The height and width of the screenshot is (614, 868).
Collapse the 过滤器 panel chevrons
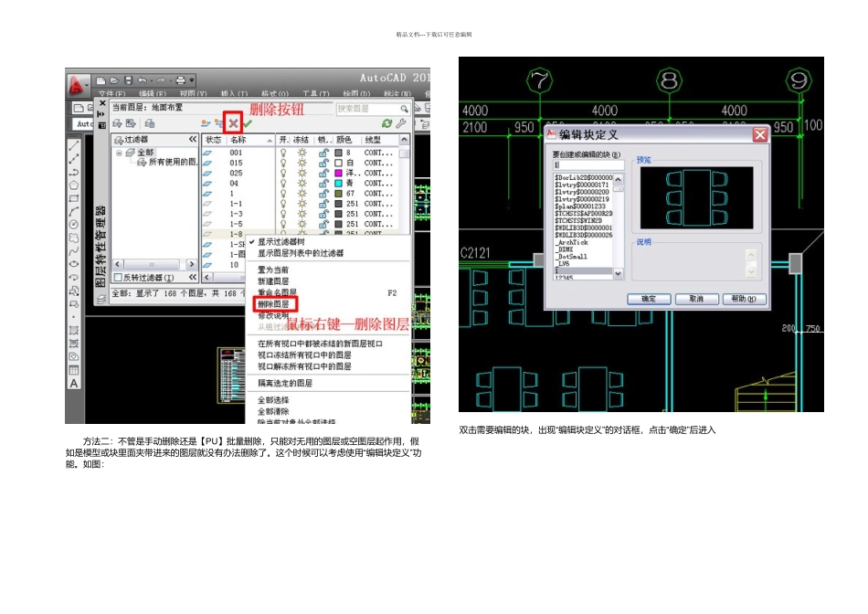tap(193, 140)
